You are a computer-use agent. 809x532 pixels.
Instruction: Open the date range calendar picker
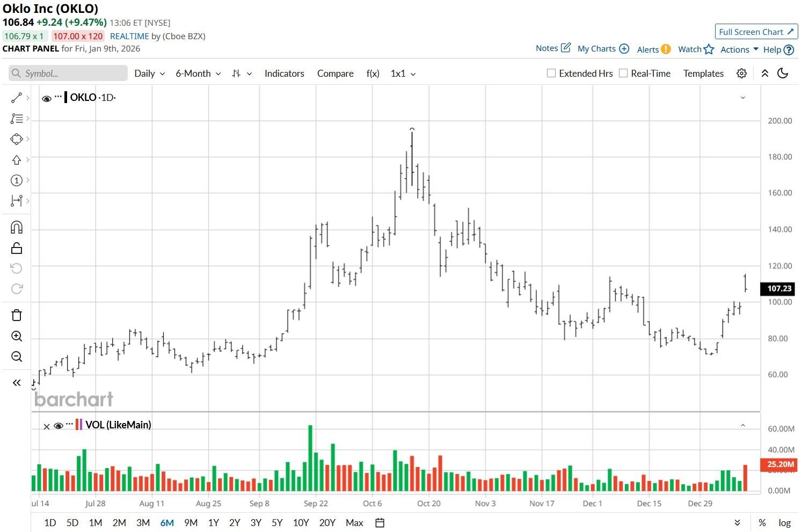380,523
